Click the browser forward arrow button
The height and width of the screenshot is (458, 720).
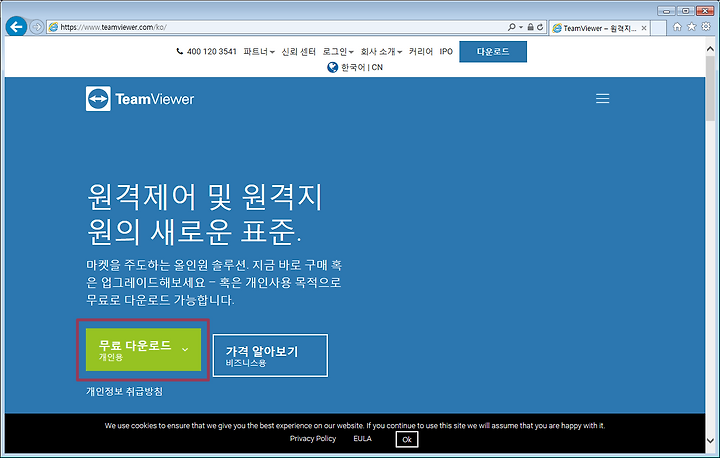(37, 28)
